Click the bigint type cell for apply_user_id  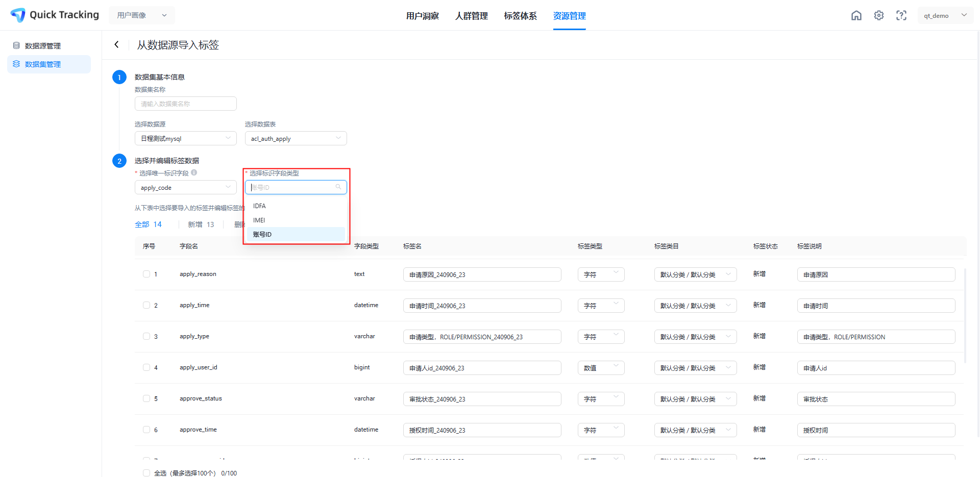click(x=362, y=367)
